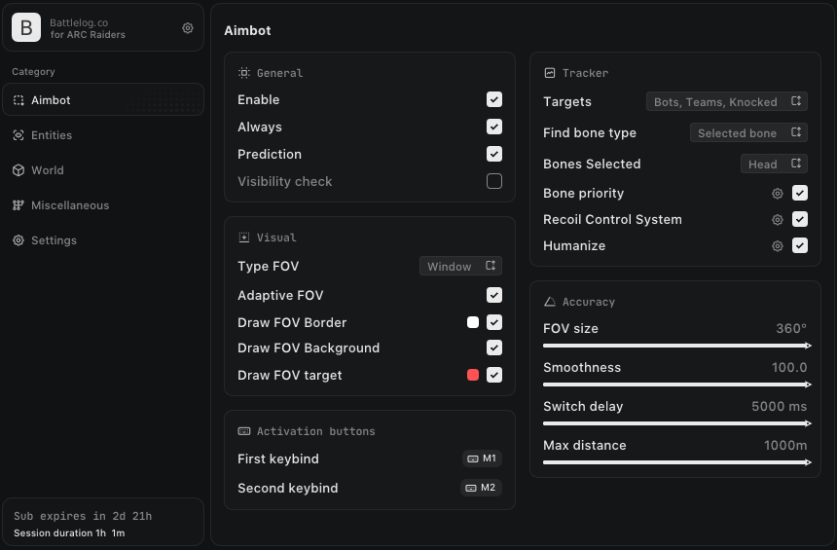Uncheck the Draw FOV target checkbox

(494, 375)
